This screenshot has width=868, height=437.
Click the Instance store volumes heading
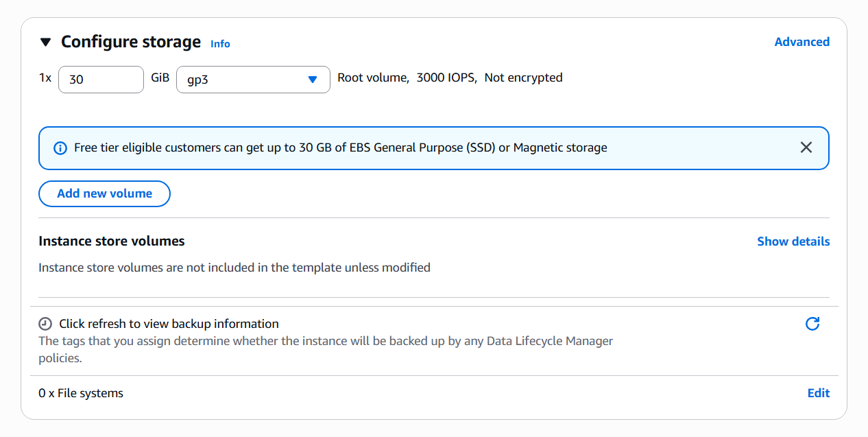(112, 241)
